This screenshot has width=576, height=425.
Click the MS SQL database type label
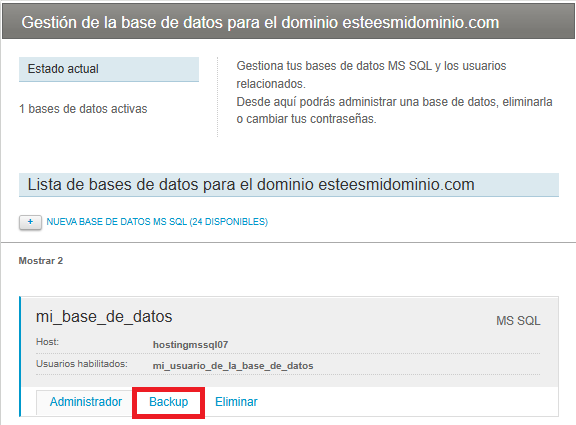coord(518,321)
